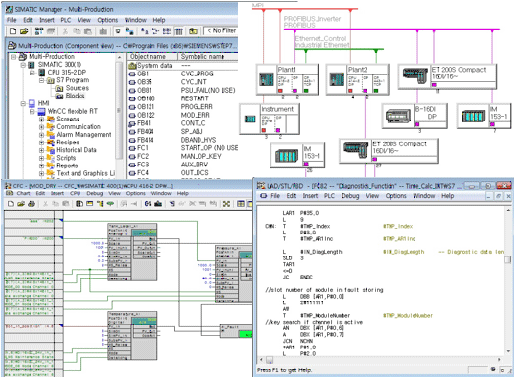Open Debug menu in CFC window
Image resolution: width=514 pixels, height=377 pixels.
coord(94,193)
